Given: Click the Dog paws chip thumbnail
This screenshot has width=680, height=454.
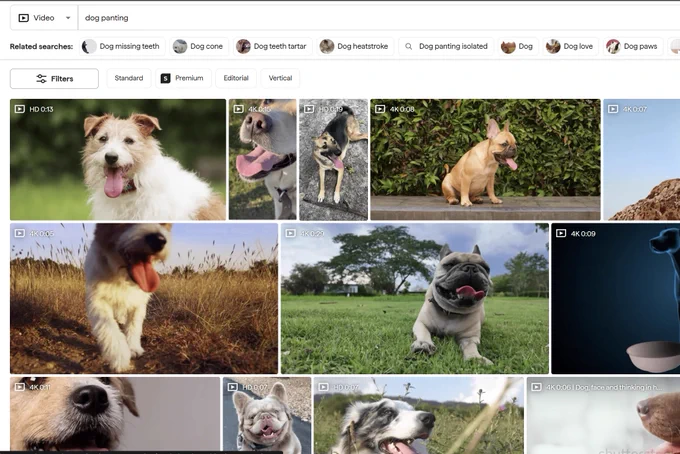Looking at the screenshot, I should point(613,46).
